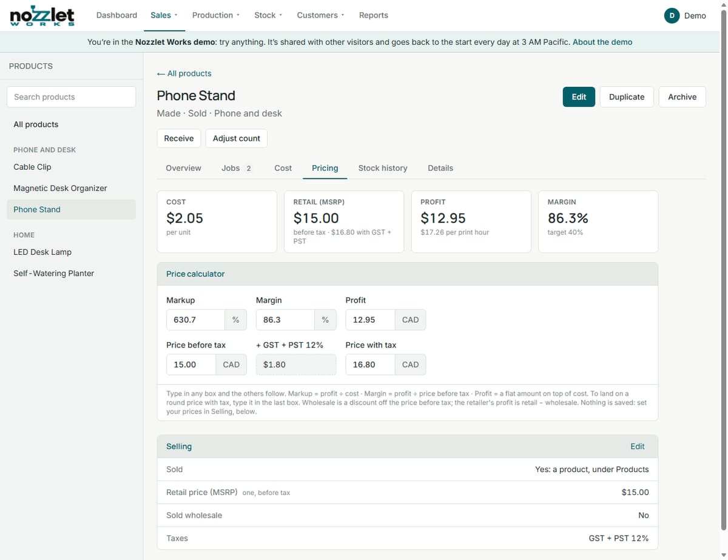Click the $15.00 Retail MSRP card value

pos(316,218)
